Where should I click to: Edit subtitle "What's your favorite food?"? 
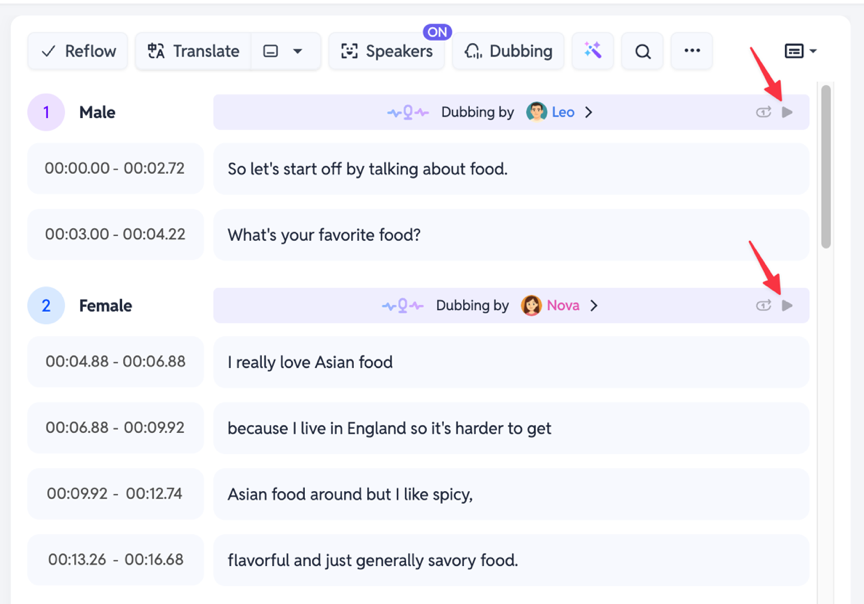pos(511,235)
